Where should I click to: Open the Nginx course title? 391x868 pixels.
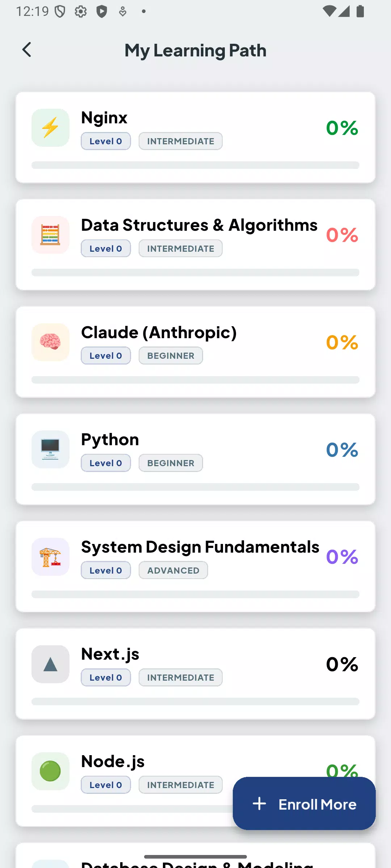coord(104,118)
